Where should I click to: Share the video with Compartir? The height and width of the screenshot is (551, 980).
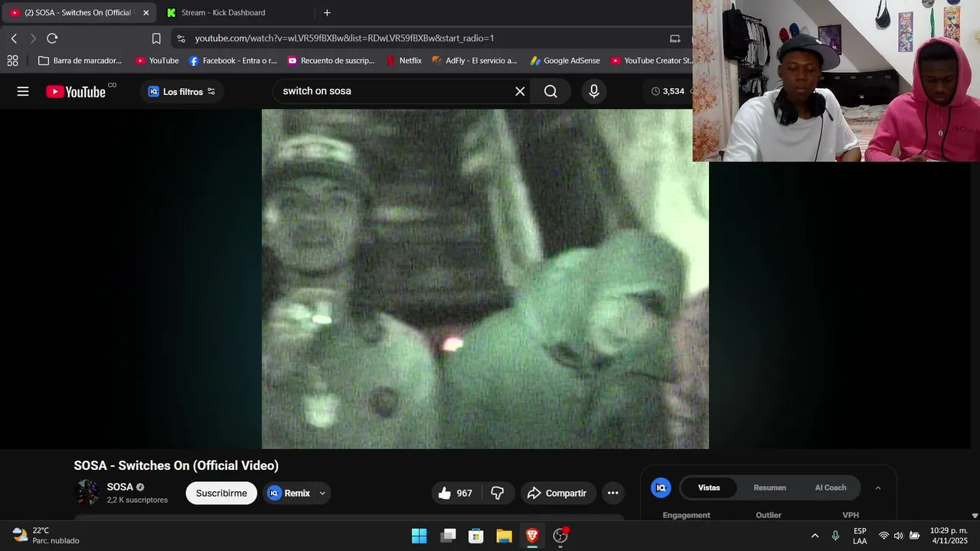tap(557, 493)
